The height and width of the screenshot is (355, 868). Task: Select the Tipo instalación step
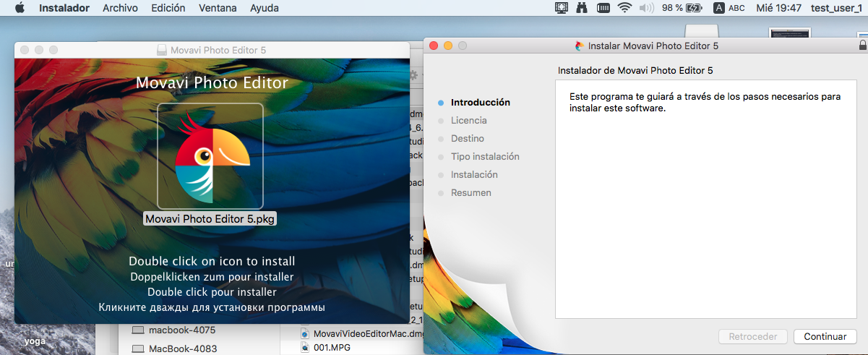pyautogui.click(x=485, y=157)
